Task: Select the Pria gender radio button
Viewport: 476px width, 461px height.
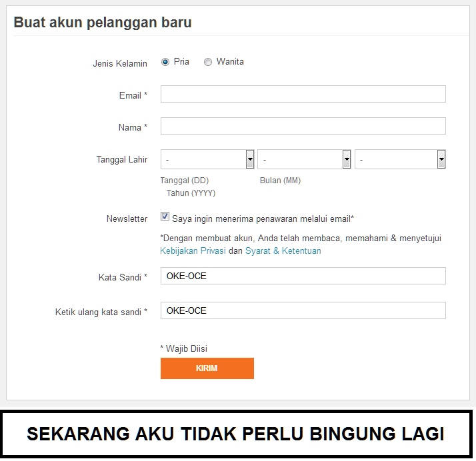Action: click(x=165, y=62)
